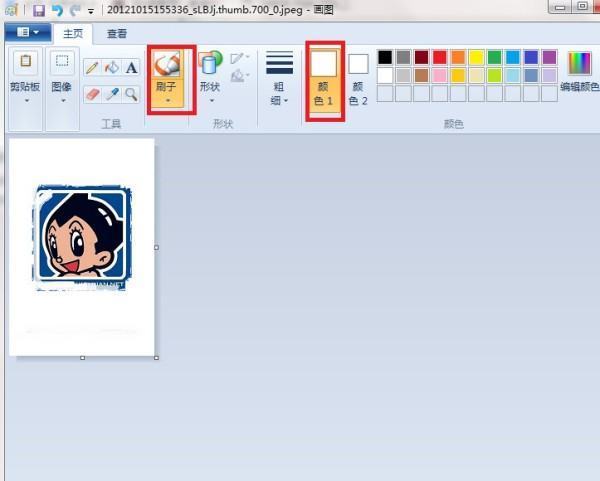Select the Fill with color bucket tool
This screenshot has width=600, height=481.
point(112,67)
